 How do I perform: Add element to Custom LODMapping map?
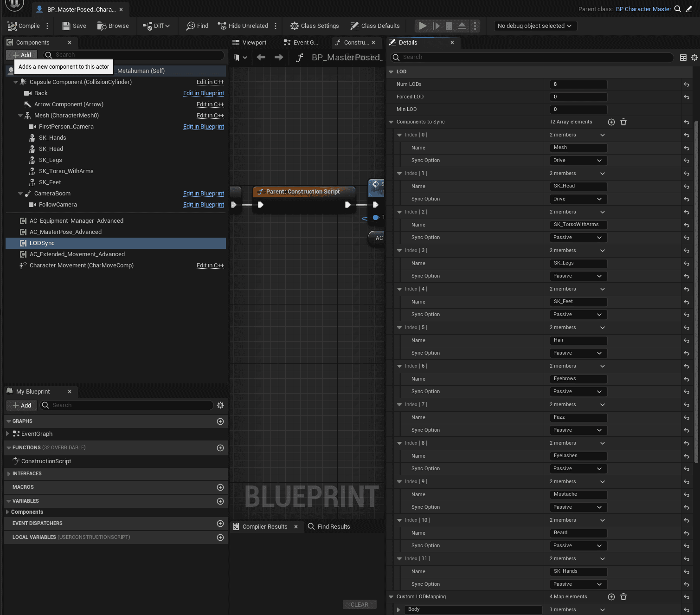tap(611, 597)
